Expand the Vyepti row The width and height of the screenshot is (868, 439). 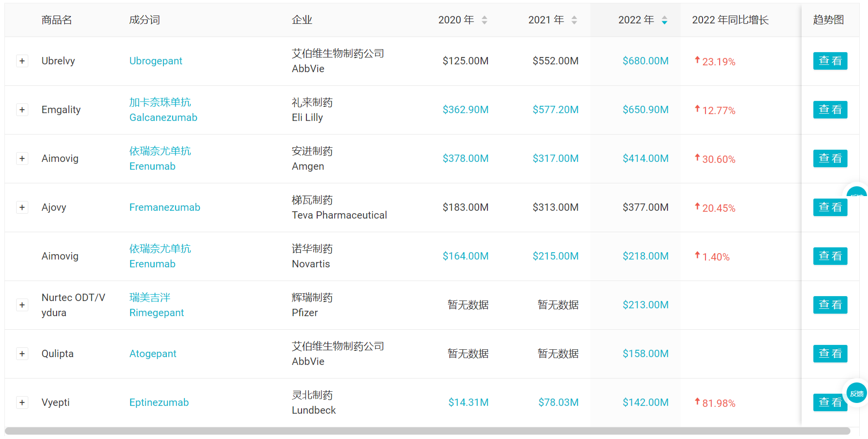click(x=22, y=402)
